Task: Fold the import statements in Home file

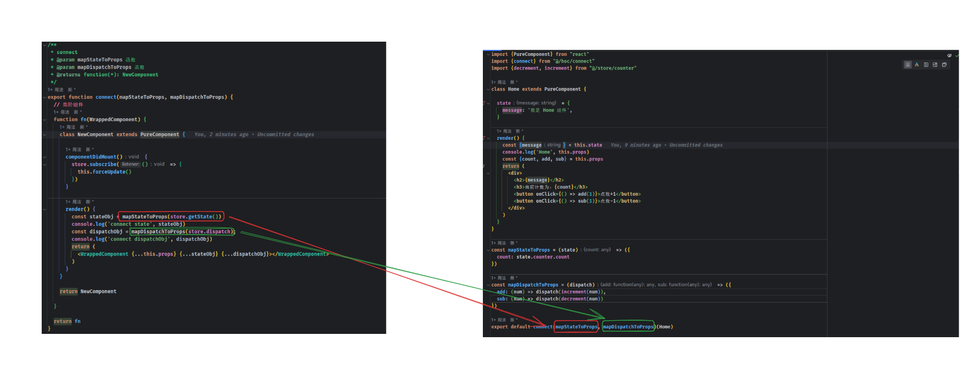Action: tap(488, 54)
